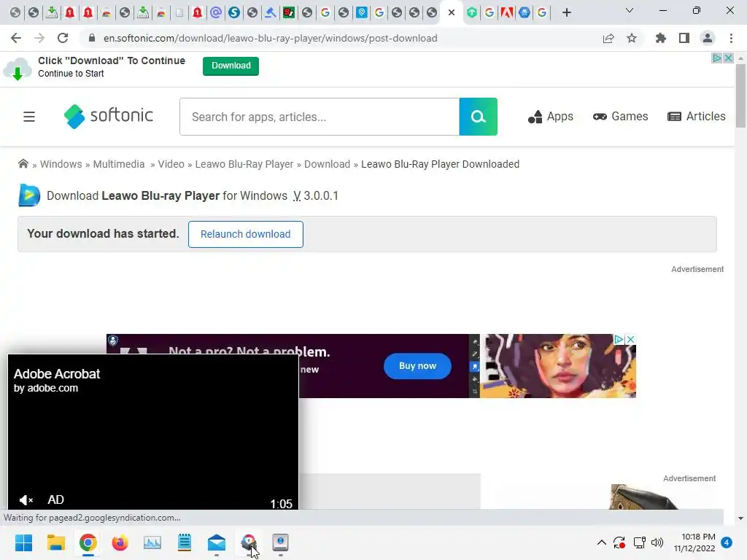Focus the Search for apps field

[x=320, y=117]
